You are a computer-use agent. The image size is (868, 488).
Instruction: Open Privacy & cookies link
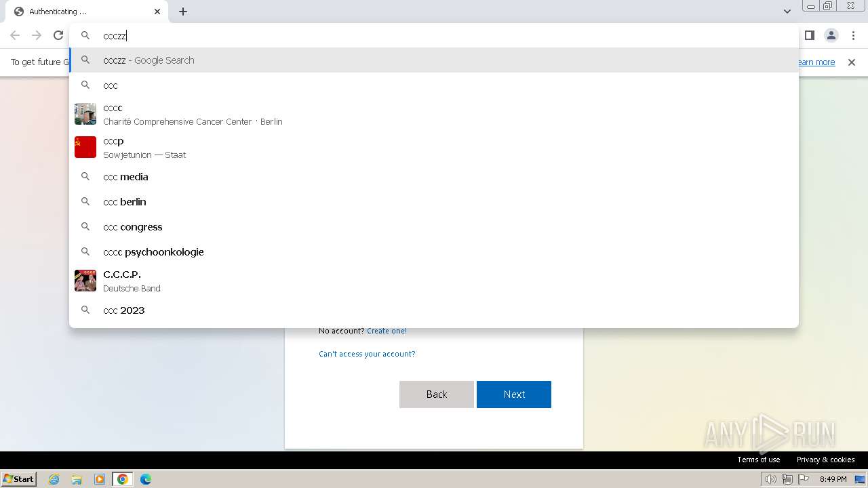(x=825, y=460)
